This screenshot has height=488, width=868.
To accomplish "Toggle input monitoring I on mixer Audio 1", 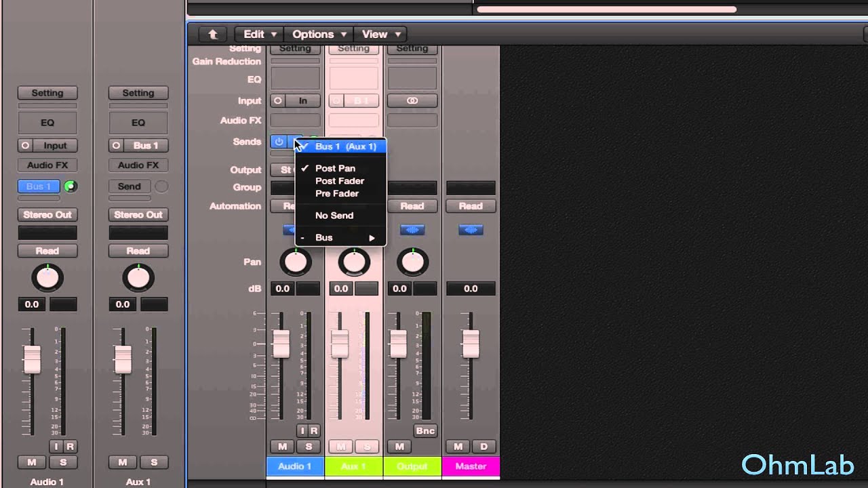I will pos(303,431).
